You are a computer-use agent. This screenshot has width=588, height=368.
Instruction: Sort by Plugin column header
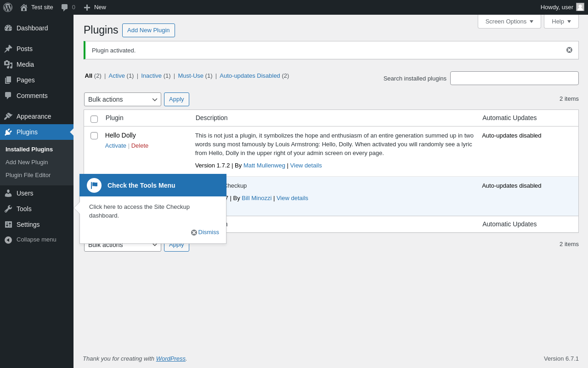[114, 118]
